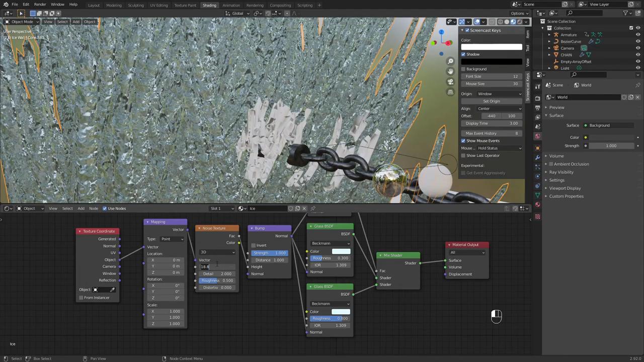
Task: Select rendered viewport shading
Action: (520, 22)
